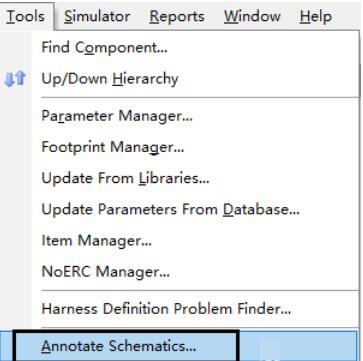Open the Item Manager

coord(97,240)
